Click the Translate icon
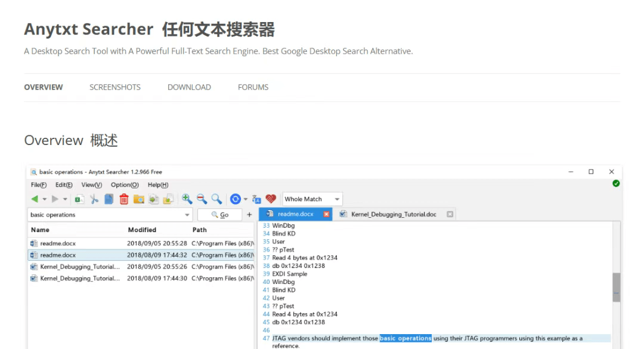The width and height of the screenshot is (644, 349). click(x=256, y=199)
